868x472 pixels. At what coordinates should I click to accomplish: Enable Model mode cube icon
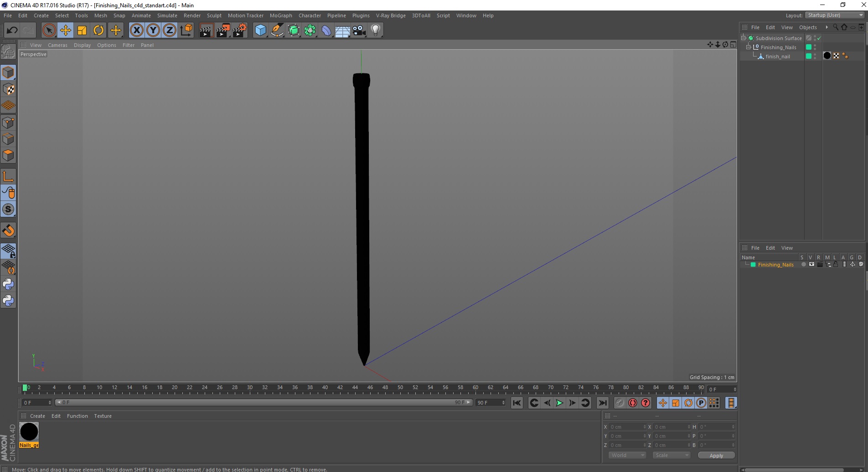8,73
